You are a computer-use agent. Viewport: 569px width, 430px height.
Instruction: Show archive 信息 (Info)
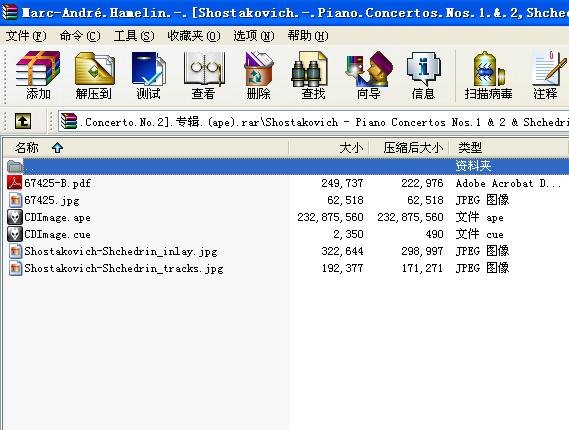click(423, 75)
